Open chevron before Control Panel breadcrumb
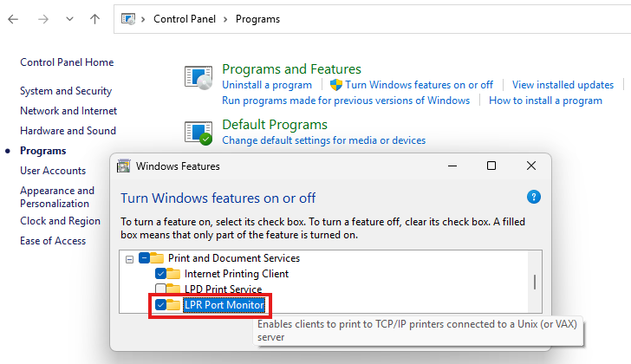Screen dimensions: 631x364 coord(143,19)
